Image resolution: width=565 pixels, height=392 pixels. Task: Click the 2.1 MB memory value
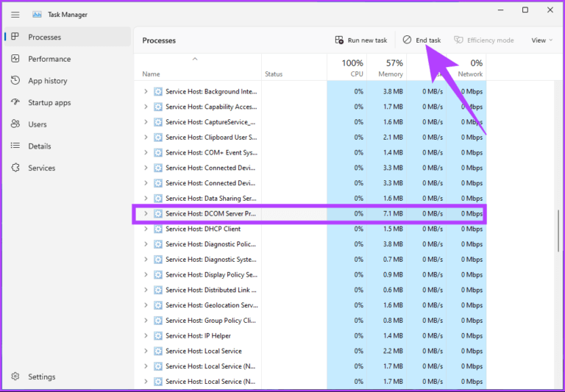(393, 138)
